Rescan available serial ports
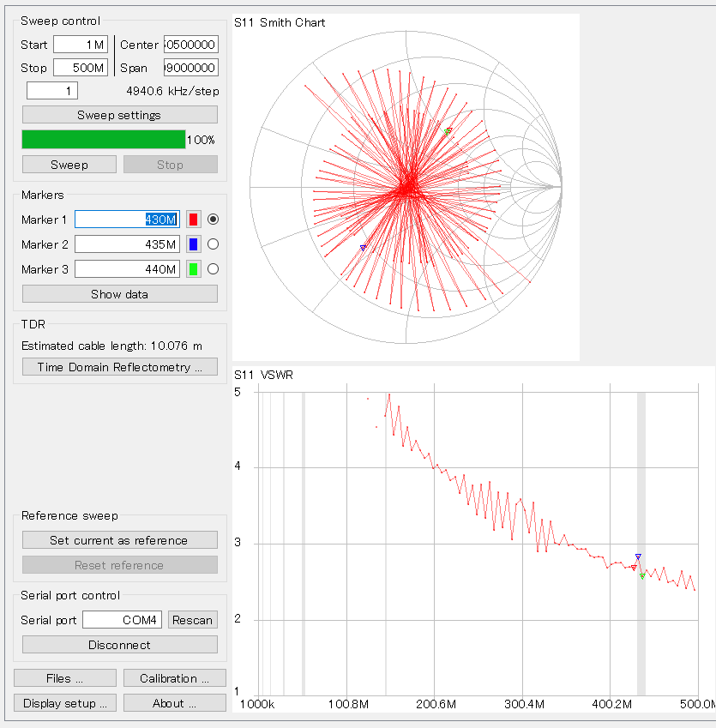Image resolution: width=716 pixels, height=728 pixels. [193, 620]
